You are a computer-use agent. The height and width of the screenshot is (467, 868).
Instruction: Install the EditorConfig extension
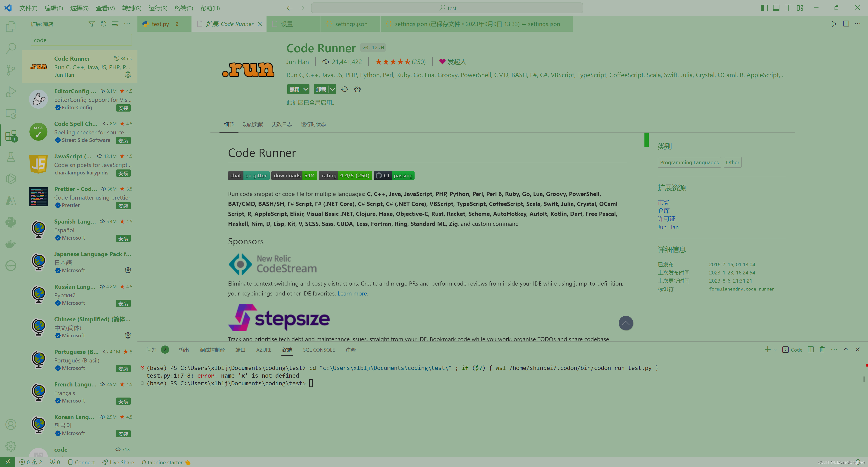[x=123, y=108]
